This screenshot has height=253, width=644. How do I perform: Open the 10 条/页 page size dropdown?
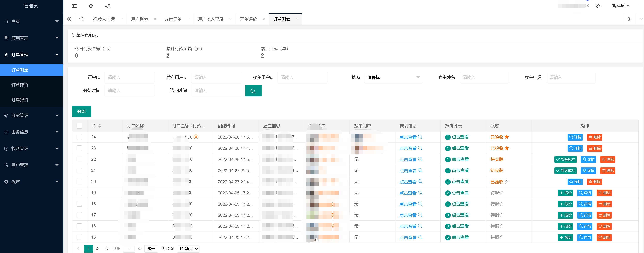click(188, 249)
